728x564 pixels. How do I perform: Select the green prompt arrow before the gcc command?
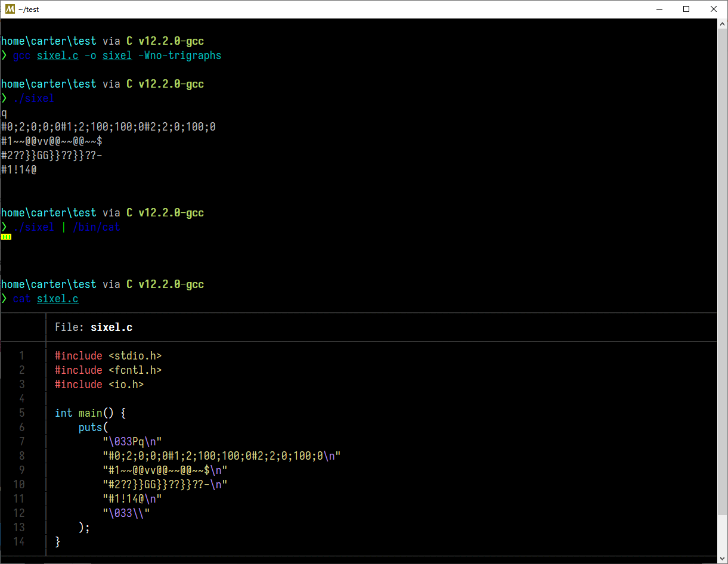tap(4, 55)
